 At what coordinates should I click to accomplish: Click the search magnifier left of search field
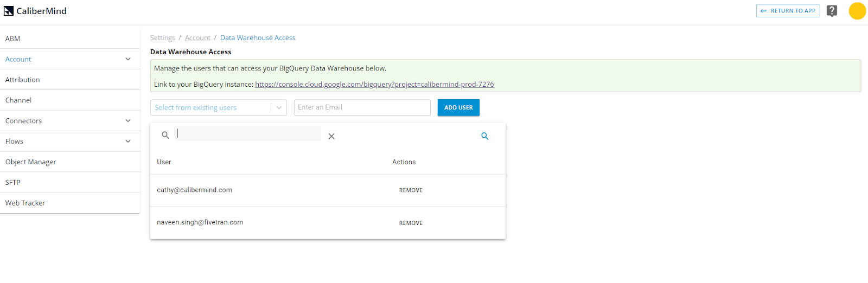[x=165, y=135]
